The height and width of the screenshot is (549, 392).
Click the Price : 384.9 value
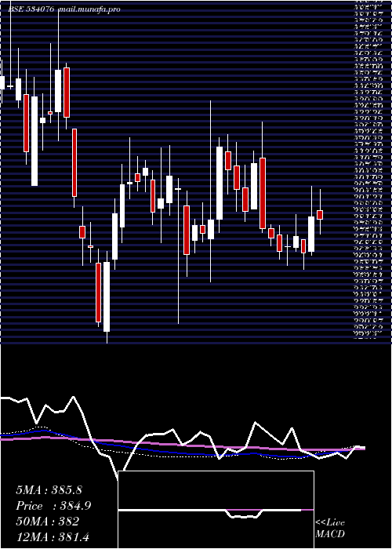53,506
